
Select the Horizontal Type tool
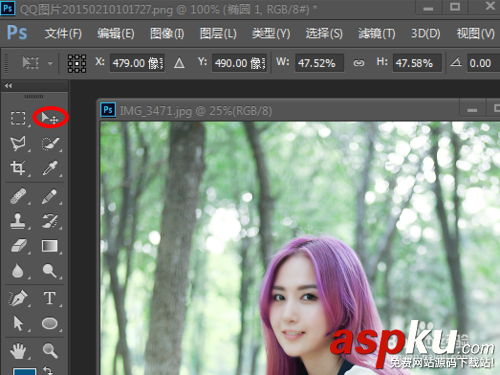pyautogui.click(x=50, y=298)
